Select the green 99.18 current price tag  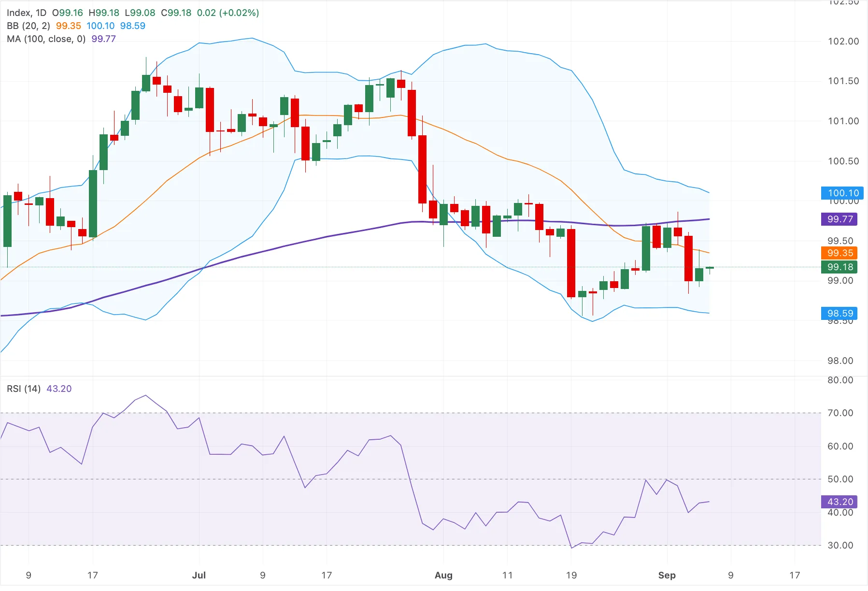[840, 267]
